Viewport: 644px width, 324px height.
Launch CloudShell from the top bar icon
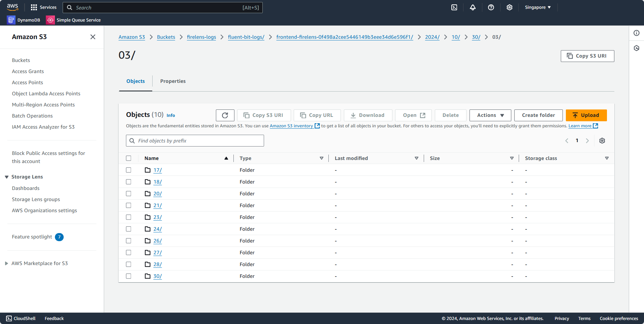454,7
